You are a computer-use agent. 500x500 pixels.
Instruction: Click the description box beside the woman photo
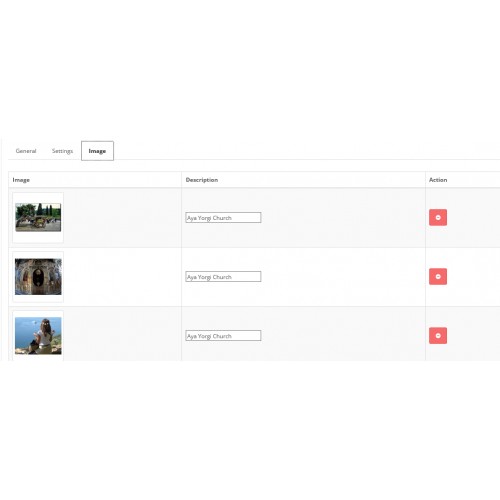[223, 336]
